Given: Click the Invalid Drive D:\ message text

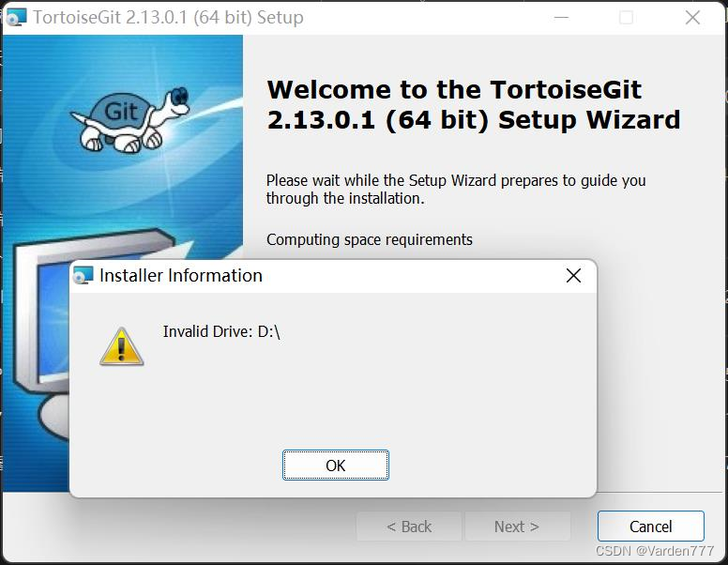Looking at the screenshot, I should pos(221,331).
